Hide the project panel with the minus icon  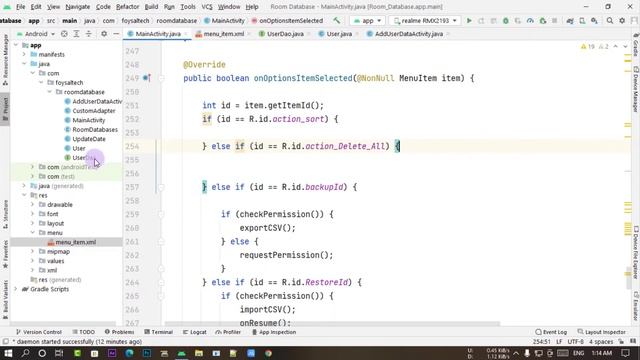click(x=116, y=34)
